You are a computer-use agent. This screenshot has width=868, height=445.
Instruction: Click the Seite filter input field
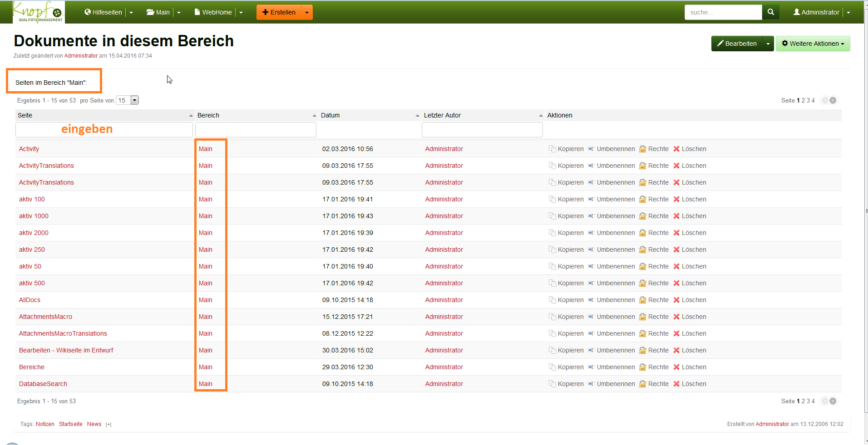(104, 130)
